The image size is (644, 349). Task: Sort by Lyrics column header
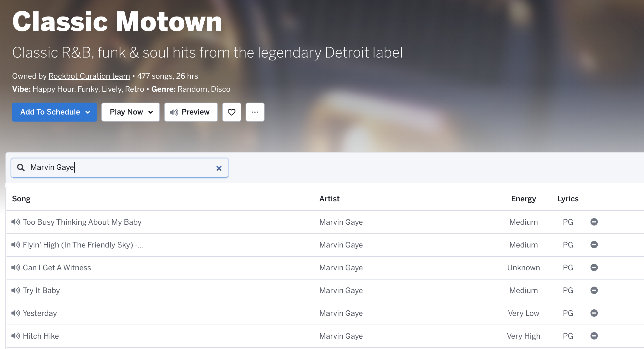[568, 199]
